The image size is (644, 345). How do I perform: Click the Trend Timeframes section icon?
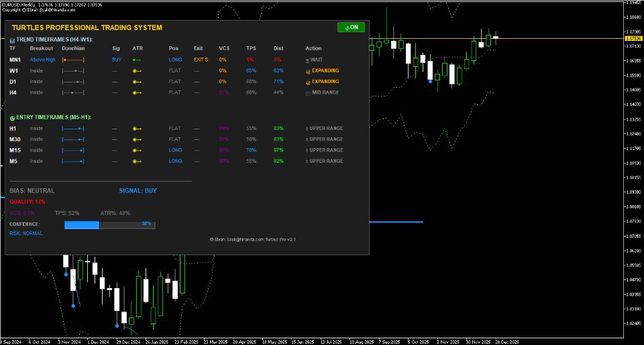[12, 40]
